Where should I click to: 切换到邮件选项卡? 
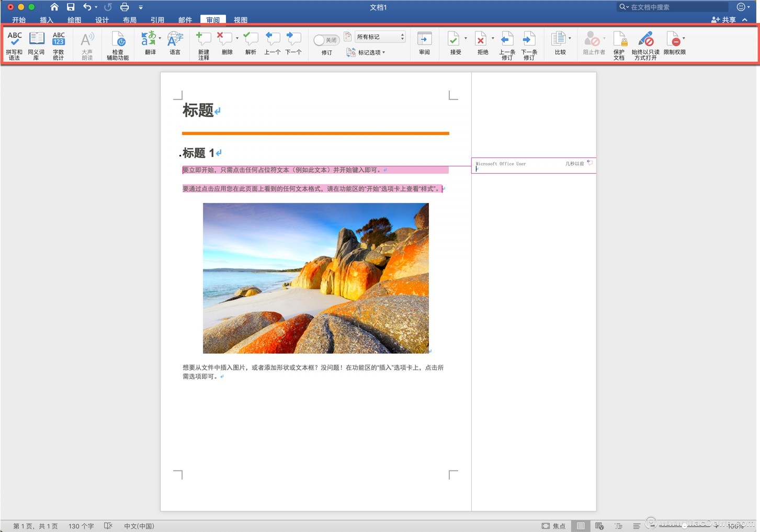185,20
